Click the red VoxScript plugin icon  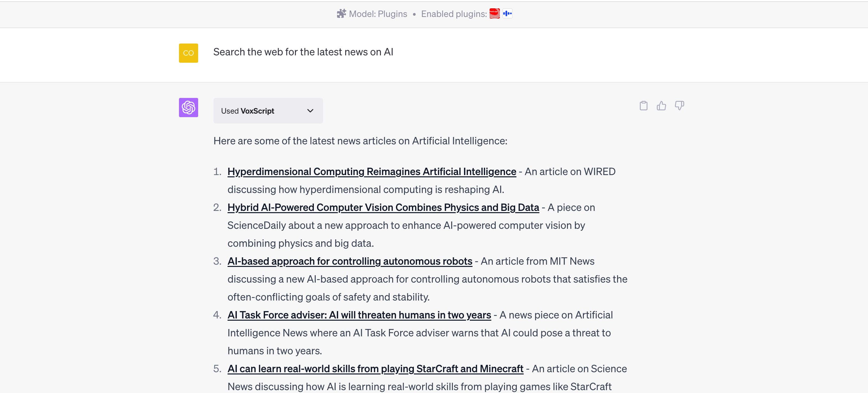[x=494, y=14]
